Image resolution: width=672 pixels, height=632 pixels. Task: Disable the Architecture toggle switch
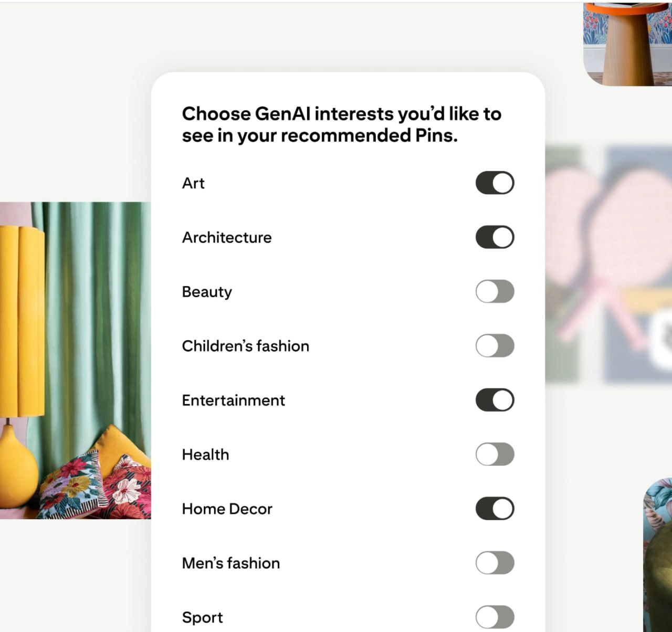pyautogui.click(x=495, y=237)
